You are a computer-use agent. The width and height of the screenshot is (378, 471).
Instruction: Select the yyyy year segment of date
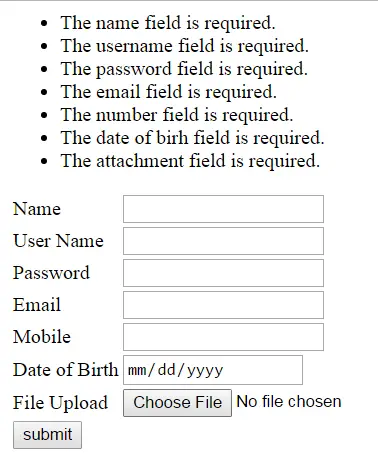pos(205,371)
